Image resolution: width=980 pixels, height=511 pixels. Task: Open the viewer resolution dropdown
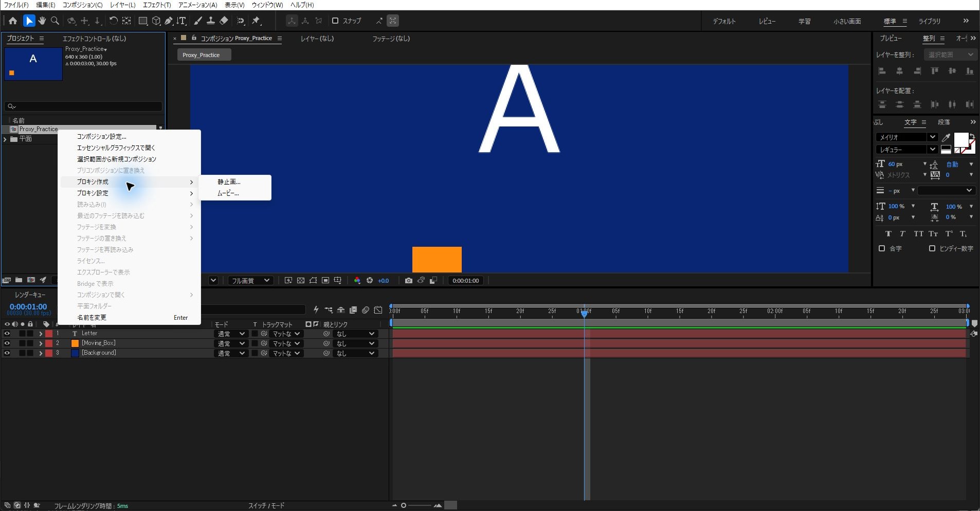coord(250,281)
